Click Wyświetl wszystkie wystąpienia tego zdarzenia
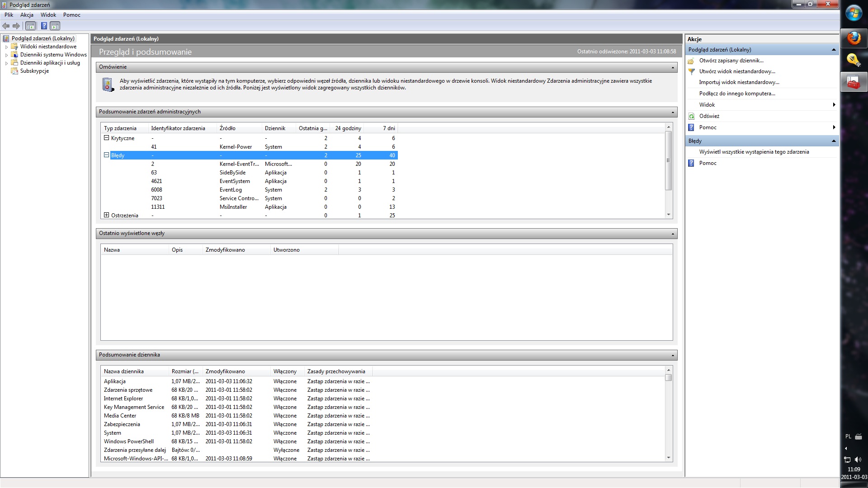 pos(754,152)
